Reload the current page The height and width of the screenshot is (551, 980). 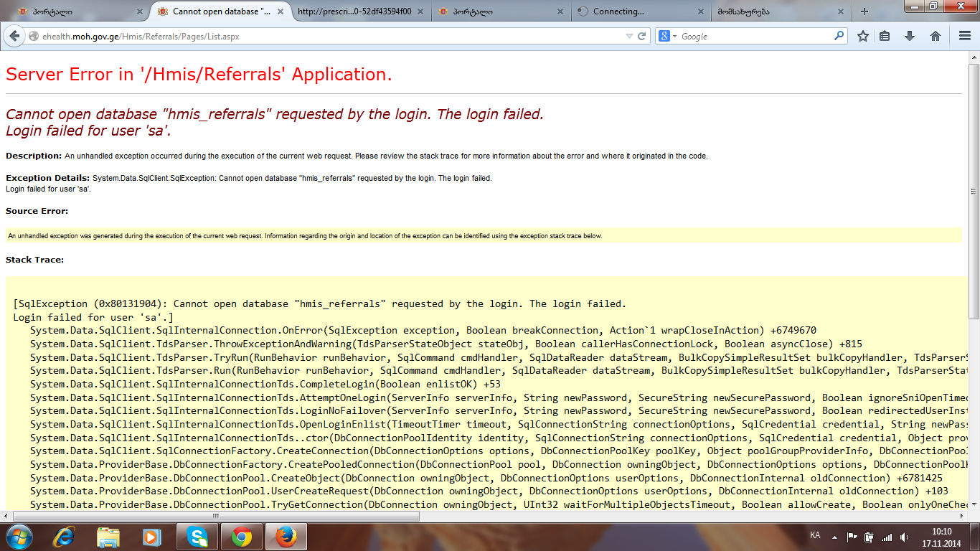[x=642, y=36]
